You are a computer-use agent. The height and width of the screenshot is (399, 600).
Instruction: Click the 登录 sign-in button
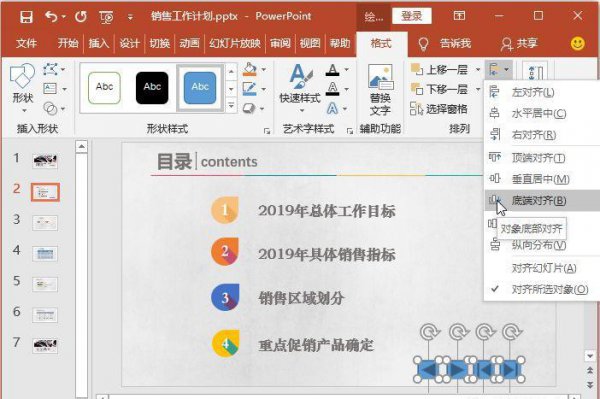click(412, 16)
